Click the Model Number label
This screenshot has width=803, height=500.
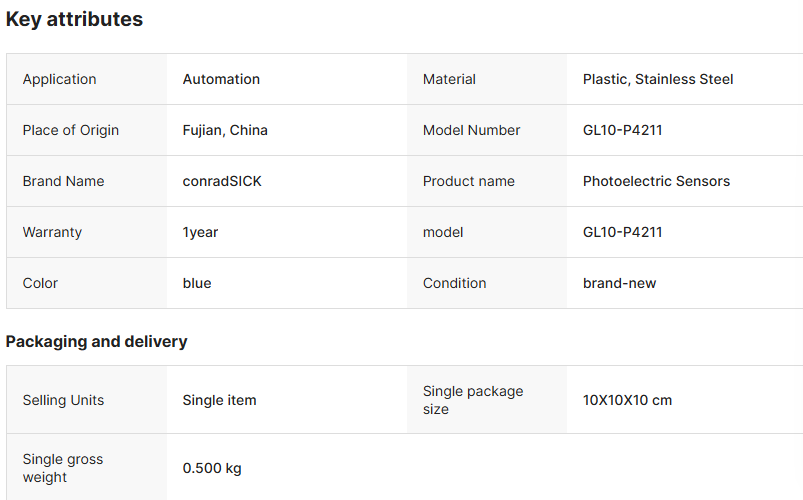pos(471,130)
